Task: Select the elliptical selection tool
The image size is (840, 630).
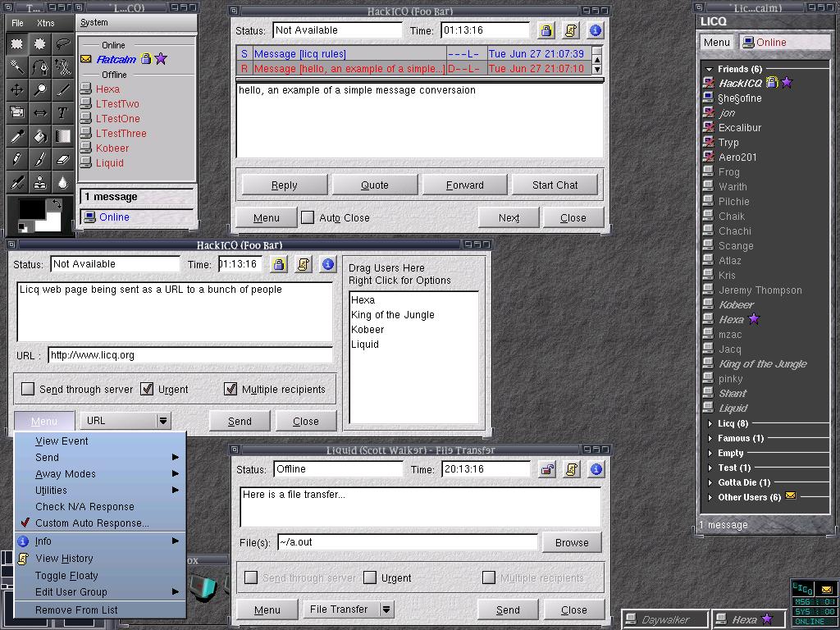Action: click(40, 44)
